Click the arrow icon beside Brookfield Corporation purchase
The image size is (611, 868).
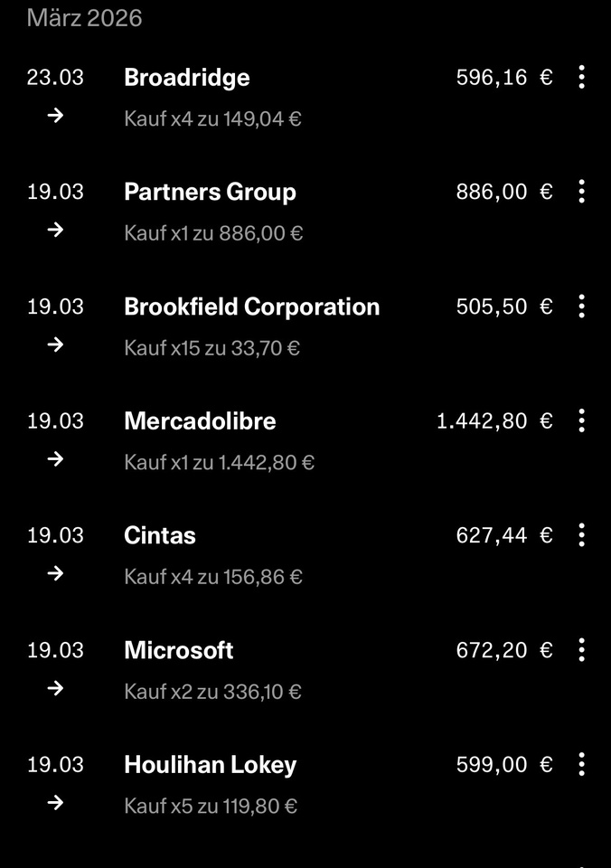click(55, 344)
